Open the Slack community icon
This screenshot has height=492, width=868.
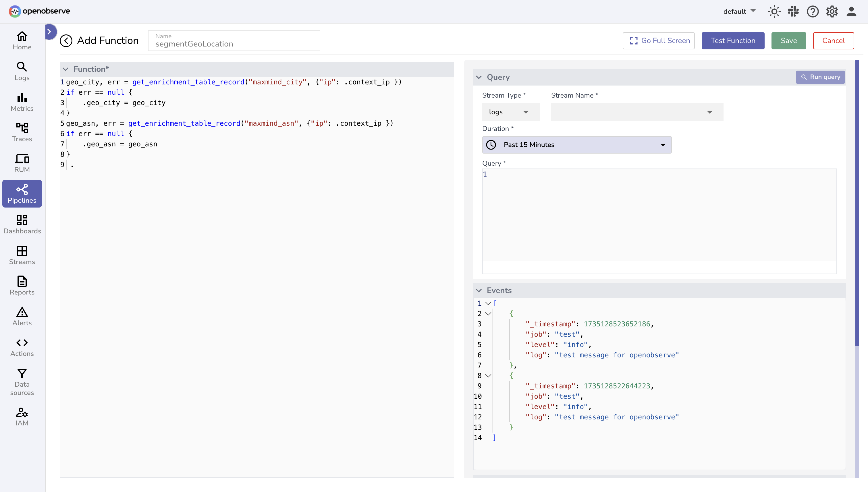point(793,11)
